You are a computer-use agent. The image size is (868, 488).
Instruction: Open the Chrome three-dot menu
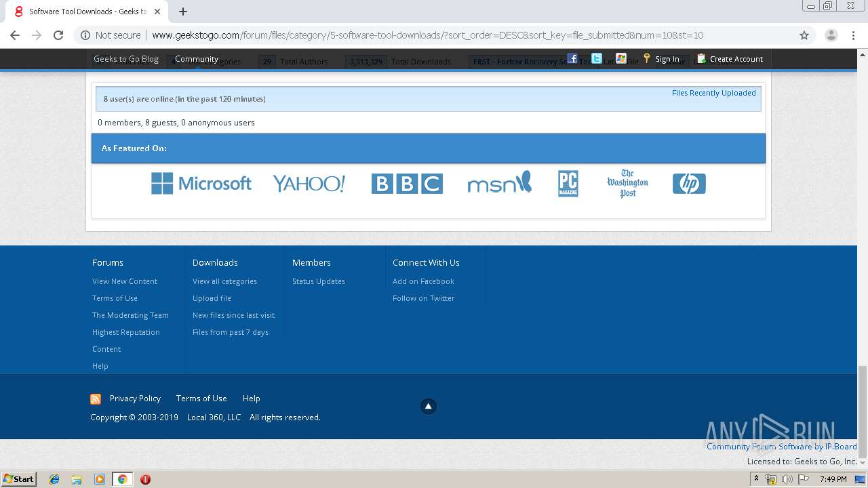854,35
